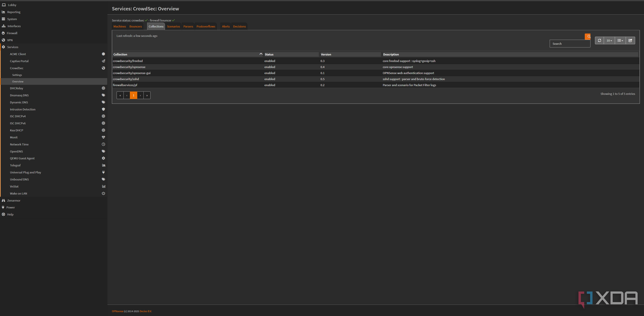Screen dimensions: 644x316
Task: Switch to the Machines tab
Action: [x=119, y=26]
